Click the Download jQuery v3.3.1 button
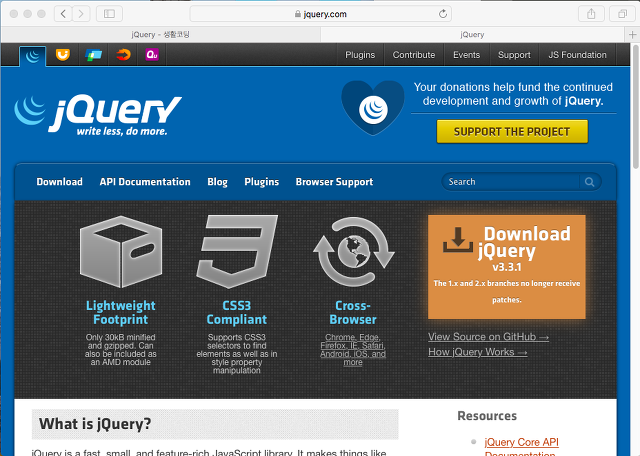 (x=507, y=267)
